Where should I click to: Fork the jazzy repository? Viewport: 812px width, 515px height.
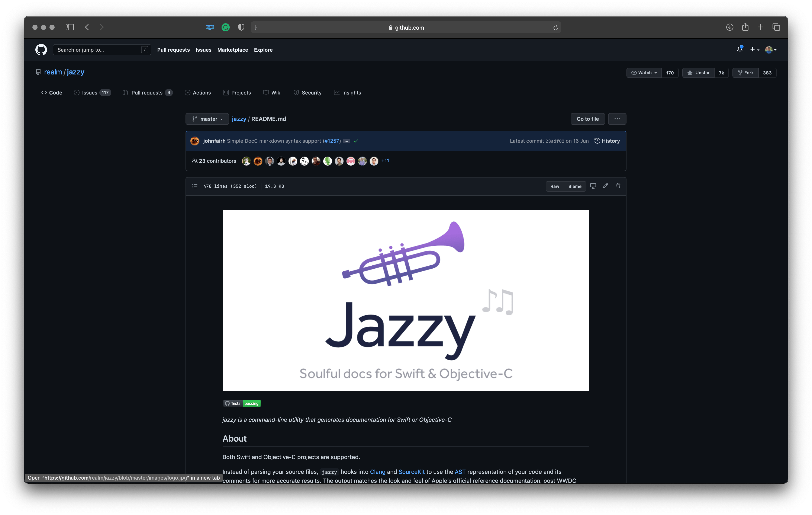pyautogui.click(x=745, y=73)
